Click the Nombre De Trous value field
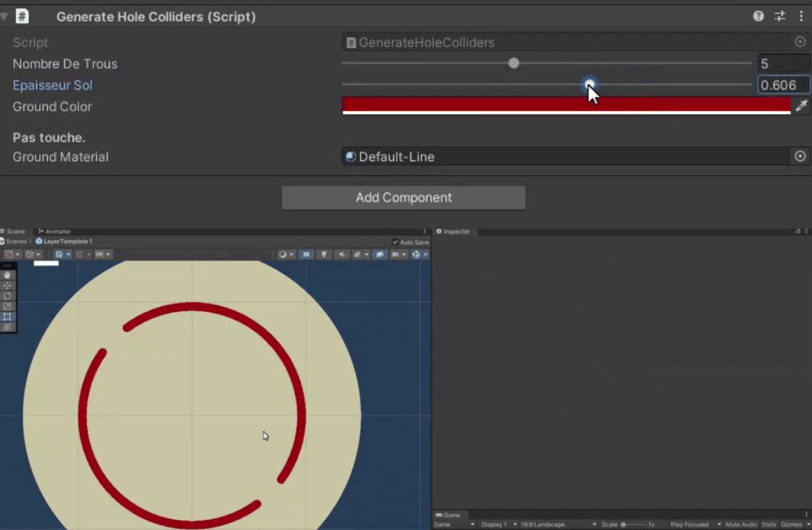 click(x=783, y=63)
